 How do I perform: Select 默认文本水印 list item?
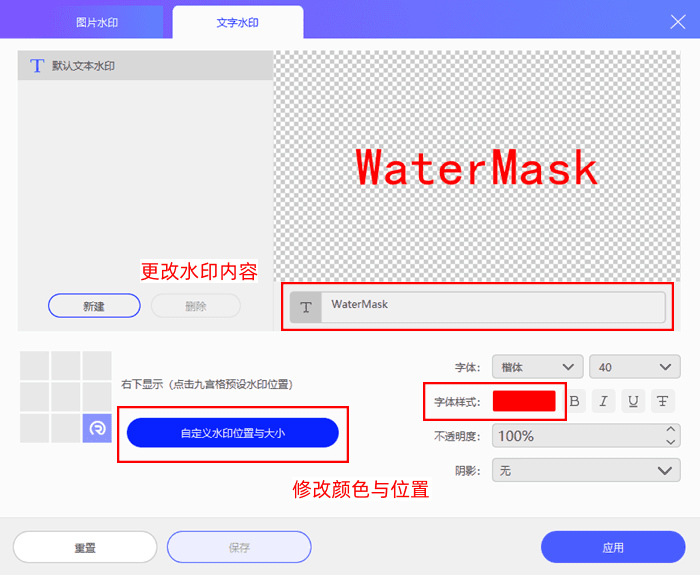146,66
